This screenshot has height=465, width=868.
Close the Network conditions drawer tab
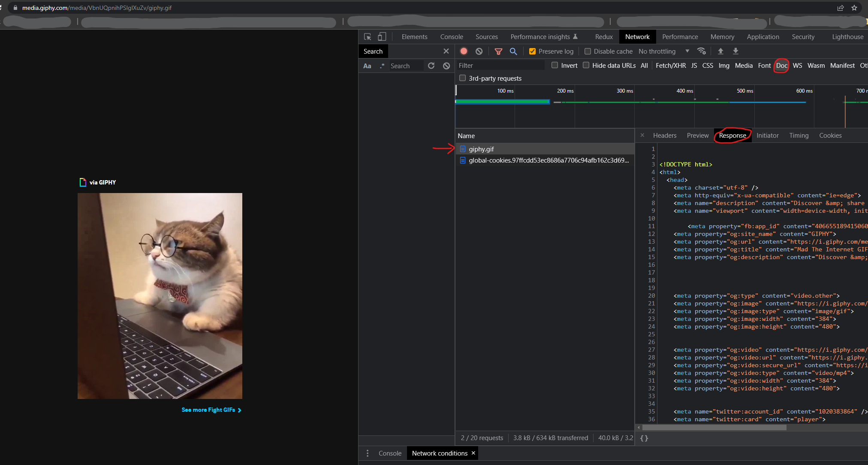pos(473,453)
